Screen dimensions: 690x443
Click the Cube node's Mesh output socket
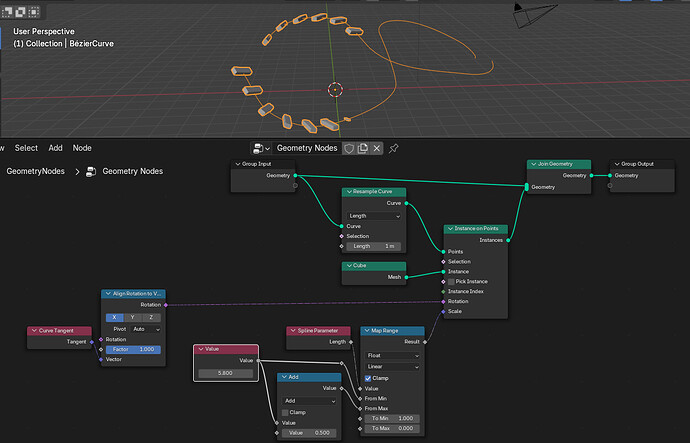click(x=406, y=277)
